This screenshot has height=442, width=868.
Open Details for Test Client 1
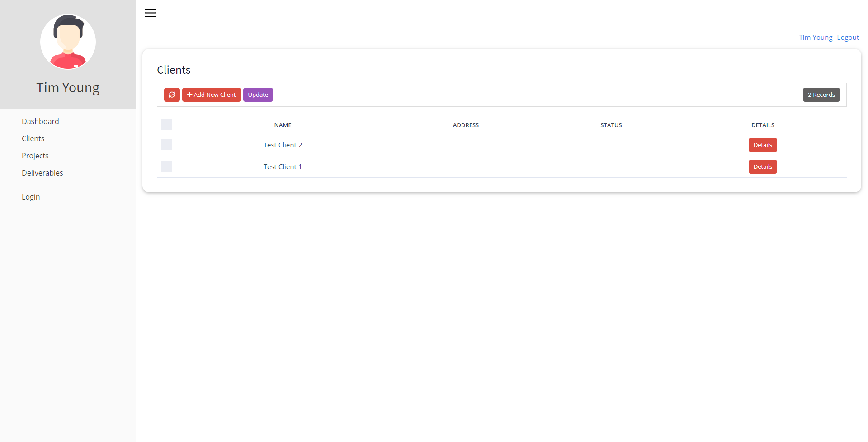[763, 167]
